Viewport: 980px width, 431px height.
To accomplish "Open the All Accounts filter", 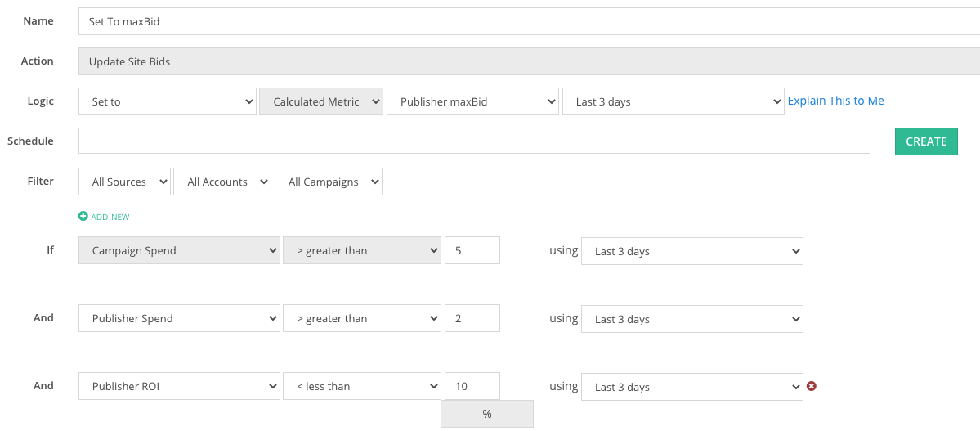I will pyautogui.click(x=222, y=182).
